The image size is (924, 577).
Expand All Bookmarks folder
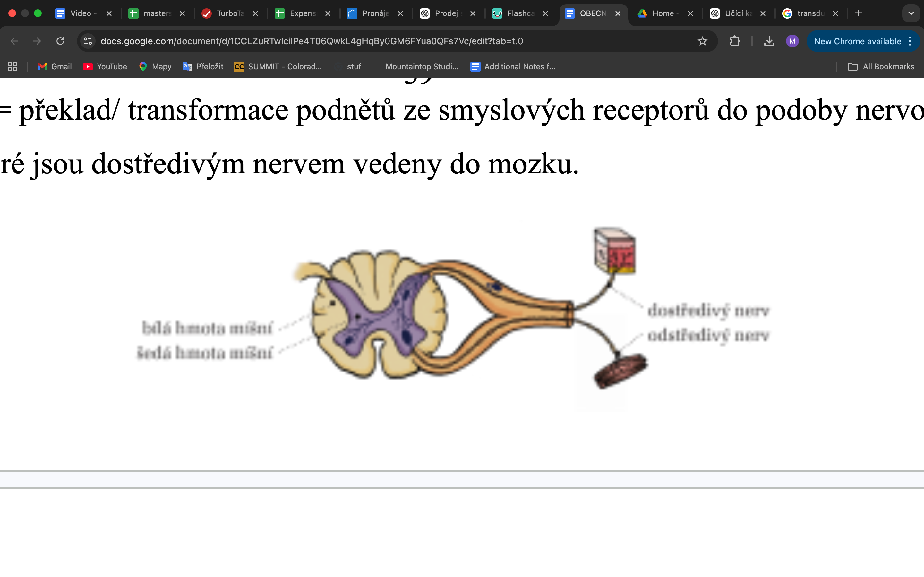click(x=881, y=66)
